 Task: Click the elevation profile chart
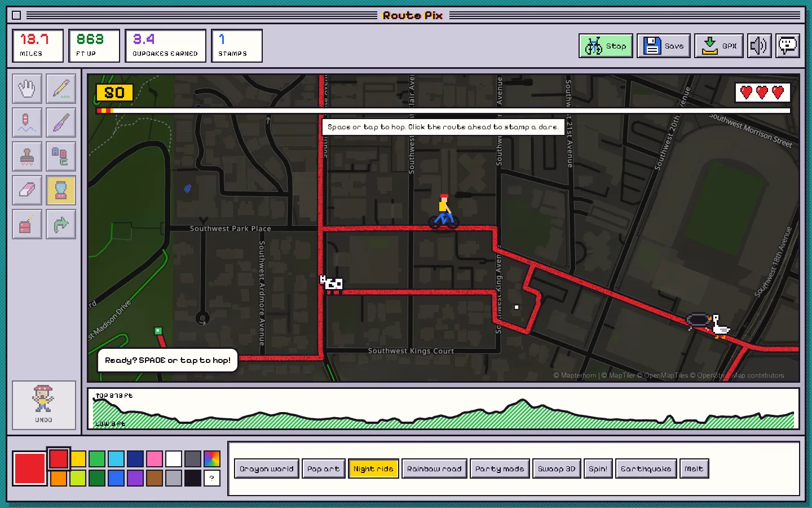point(443,409)
